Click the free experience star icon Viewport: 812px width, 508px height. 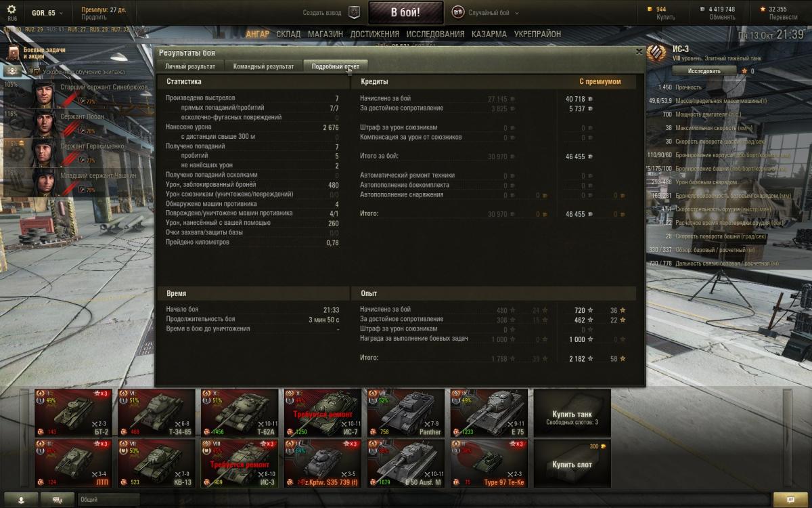pyautogui.click(x=763, y=9)
